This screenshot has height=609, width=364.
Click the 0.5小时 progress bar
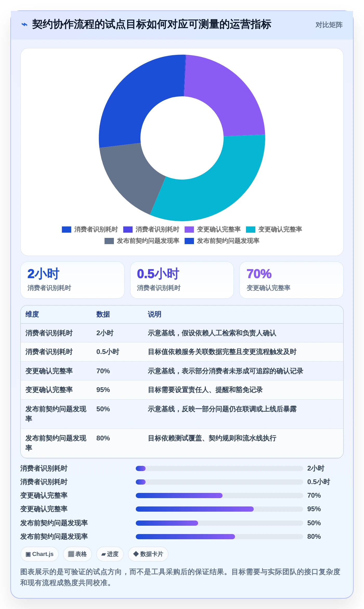(219, 482)
